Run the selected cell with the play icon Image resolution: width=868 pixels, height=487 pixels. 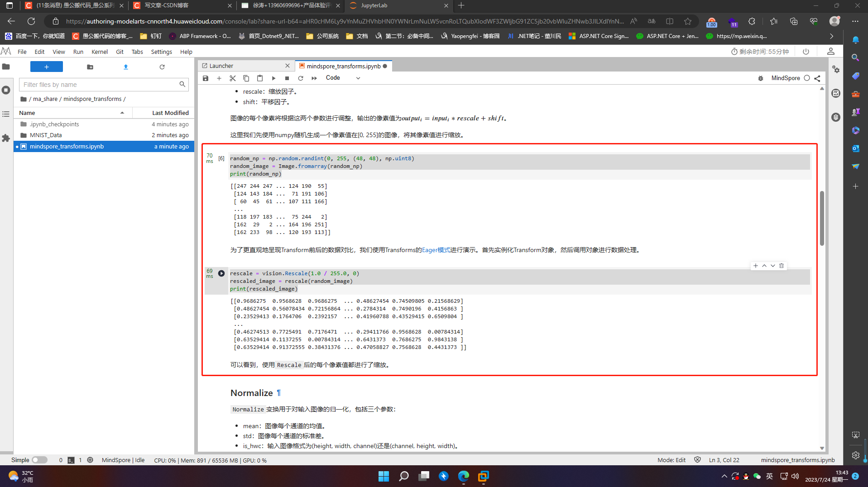point(273,78)
